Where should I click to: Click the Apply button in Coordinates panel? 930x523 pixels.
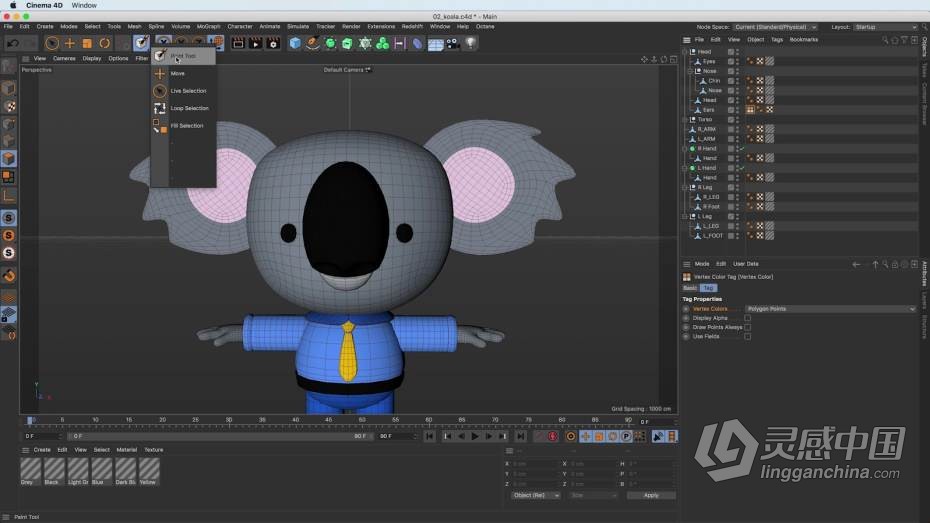[x=651, y=496]
